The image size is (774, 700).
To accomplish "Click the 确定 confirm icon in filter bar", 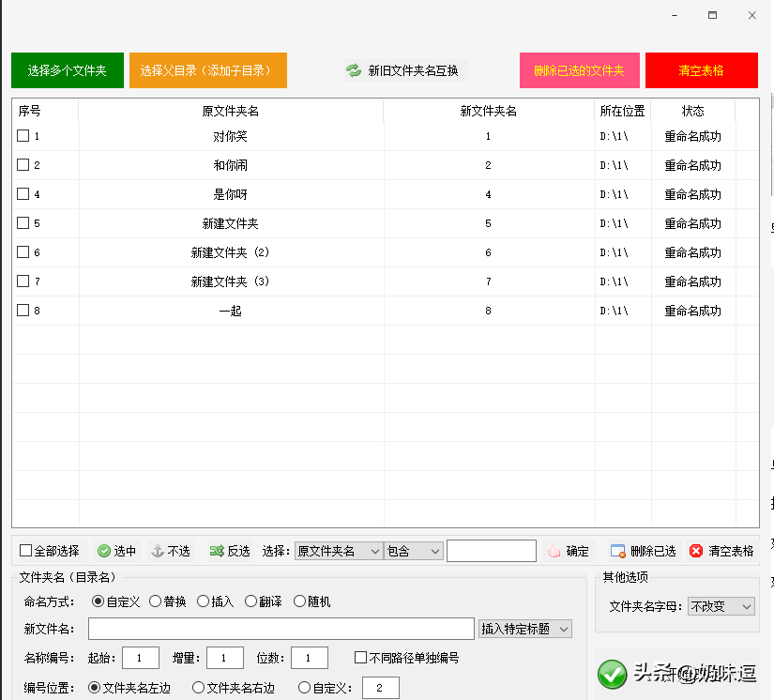I will [x=554, y=551].
